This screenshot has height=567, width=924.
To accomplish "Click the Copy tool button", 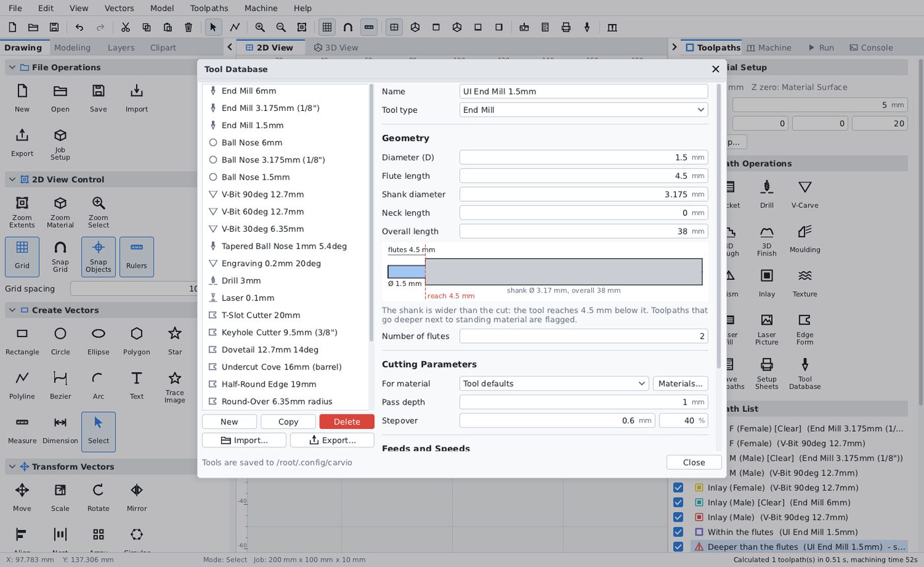I will tap(288, 422).
